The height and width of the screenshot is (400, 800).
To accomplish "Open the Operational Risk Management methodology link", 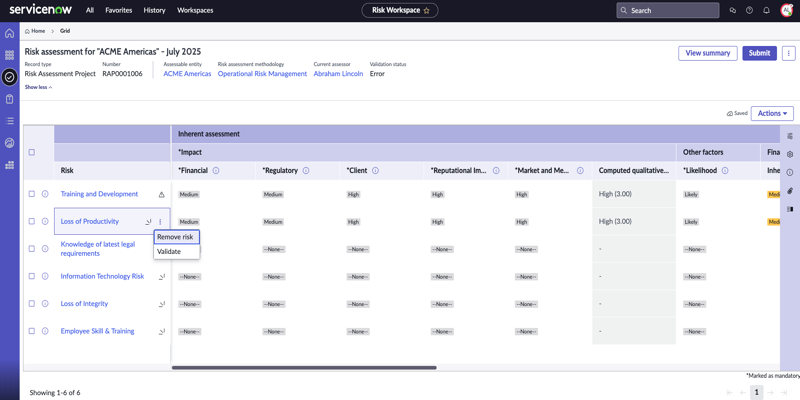I will (x=262, y=74).
